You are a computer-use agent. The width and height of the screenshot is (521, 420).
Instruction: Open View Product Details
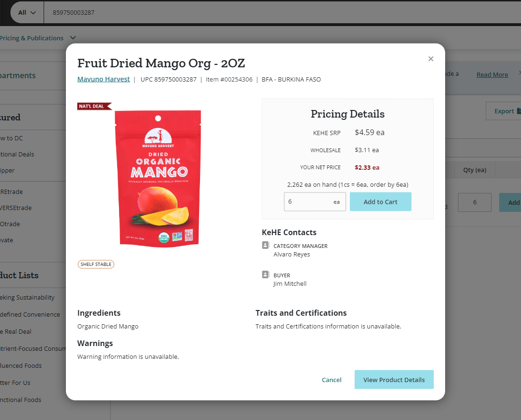point(394,379)
